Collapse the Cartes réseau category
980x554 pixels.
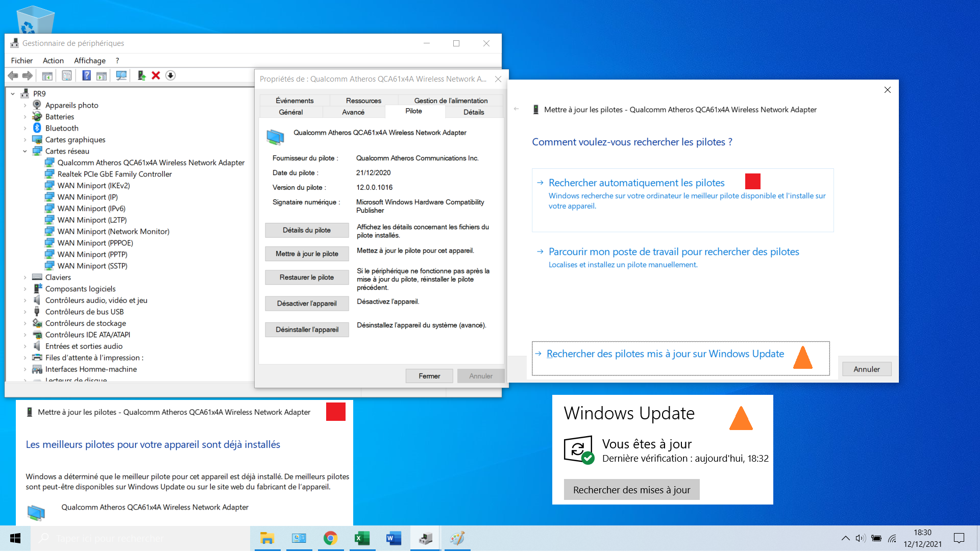[x=25, y=152]
